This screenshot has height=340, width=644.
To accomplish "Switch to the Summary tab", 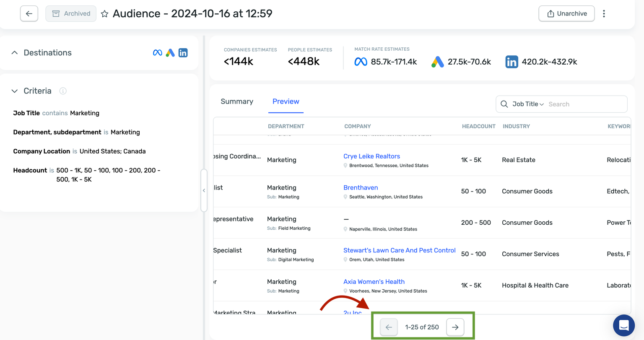I will tap(237, 101).
